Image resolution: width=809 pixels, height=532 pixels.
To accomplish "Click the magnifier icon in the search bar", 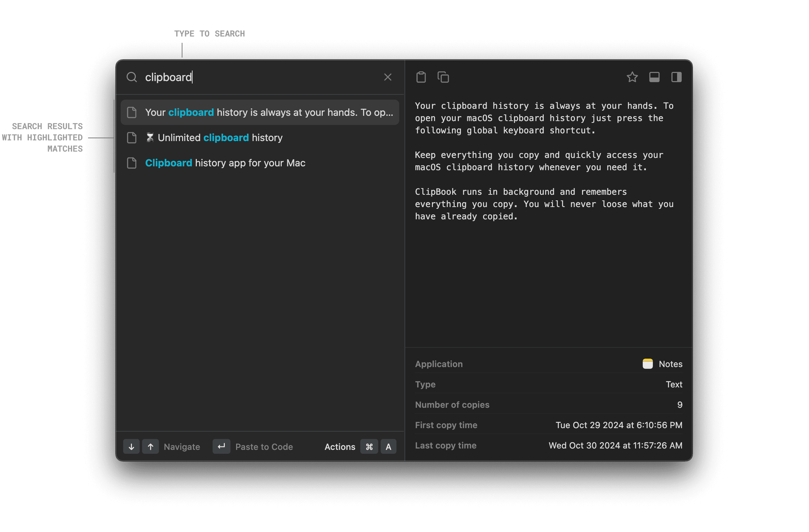I will coord(132,77).
